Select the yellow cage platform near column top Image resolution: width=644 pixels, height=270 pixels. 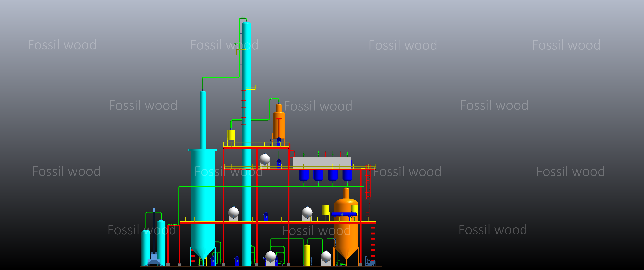coord(241,52)
